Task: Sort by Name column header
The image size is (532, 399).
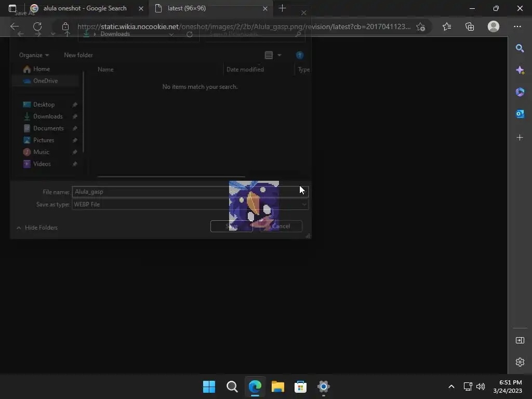Action: tap(105, 70)
